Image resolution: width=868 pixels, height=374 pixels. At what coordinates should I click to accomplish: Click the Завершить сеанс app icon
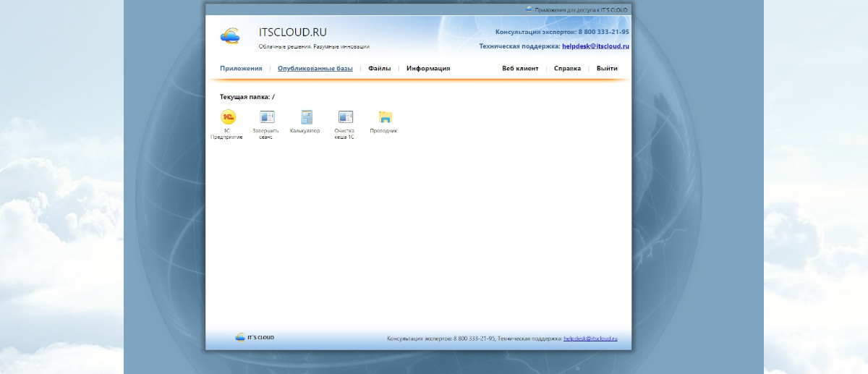(267, 117)
